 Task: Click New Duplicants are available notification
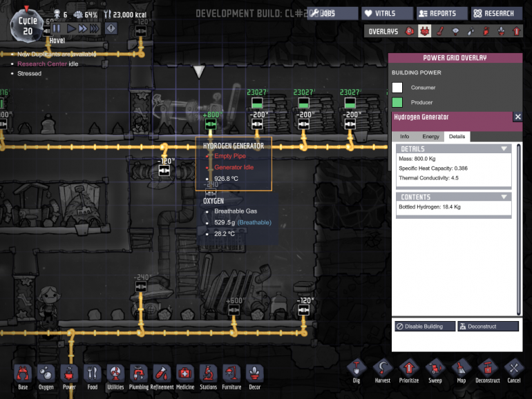click(57, 54)
